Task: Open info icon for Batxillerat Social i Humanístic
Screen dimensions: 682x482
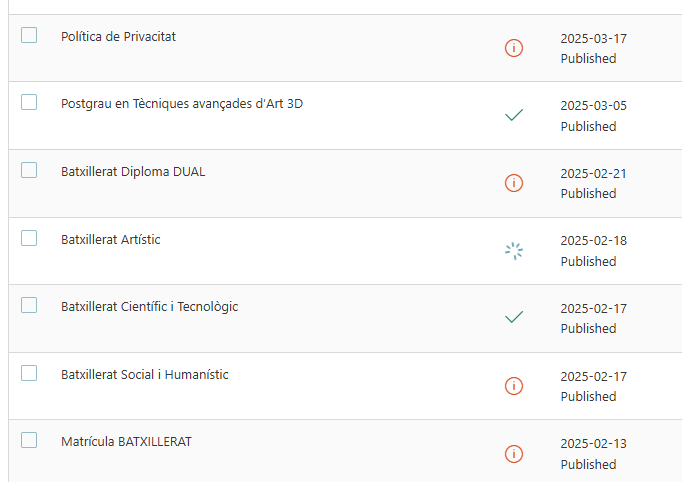Action: click(514, 386)
